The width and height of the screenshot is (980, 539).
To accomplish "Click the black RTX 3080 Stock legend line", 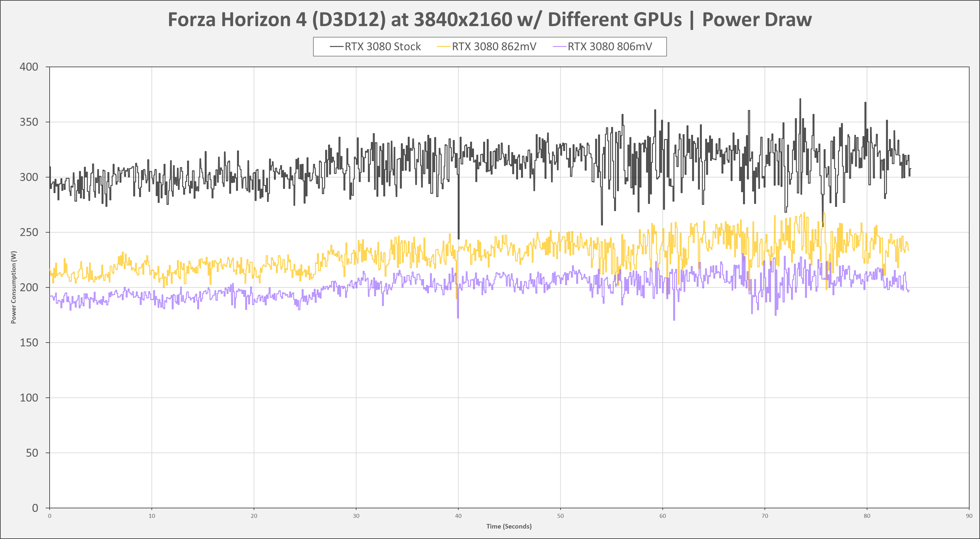I will (337, 47).
